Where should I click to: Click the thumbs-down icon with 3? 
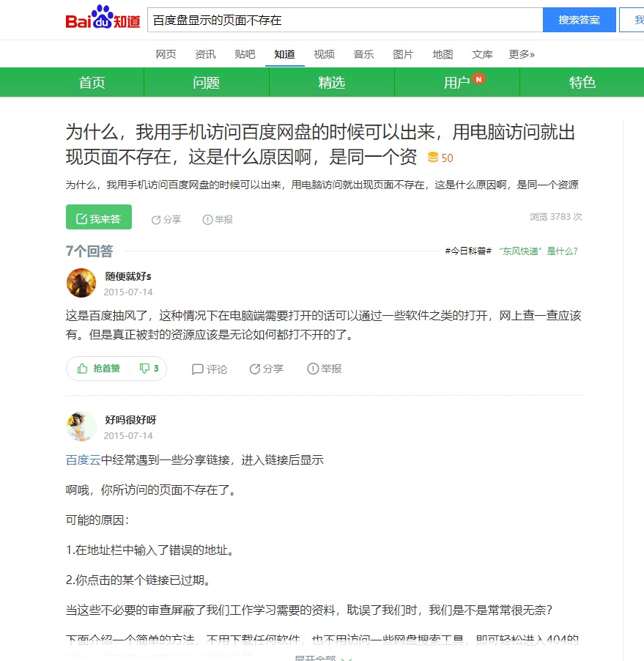click(x=149, y=369)
